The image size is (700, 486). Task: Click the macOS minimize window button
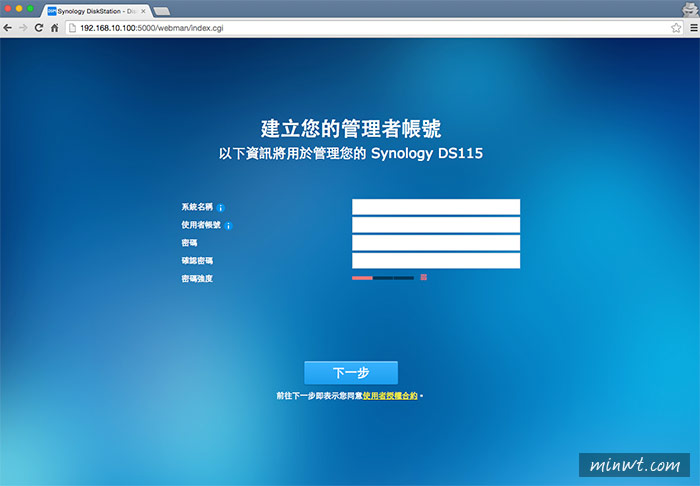(19, 8)
